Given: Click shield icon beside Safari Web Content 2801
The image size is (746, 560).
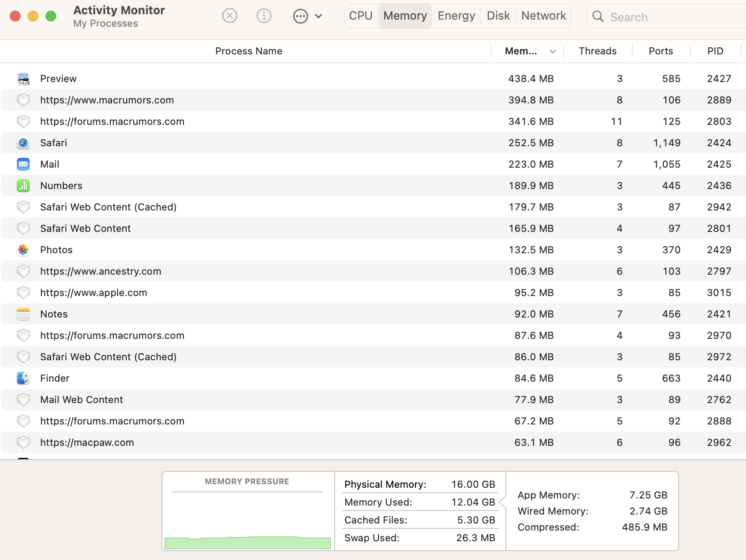Looking at the screenshot, I should click(23, 228).
